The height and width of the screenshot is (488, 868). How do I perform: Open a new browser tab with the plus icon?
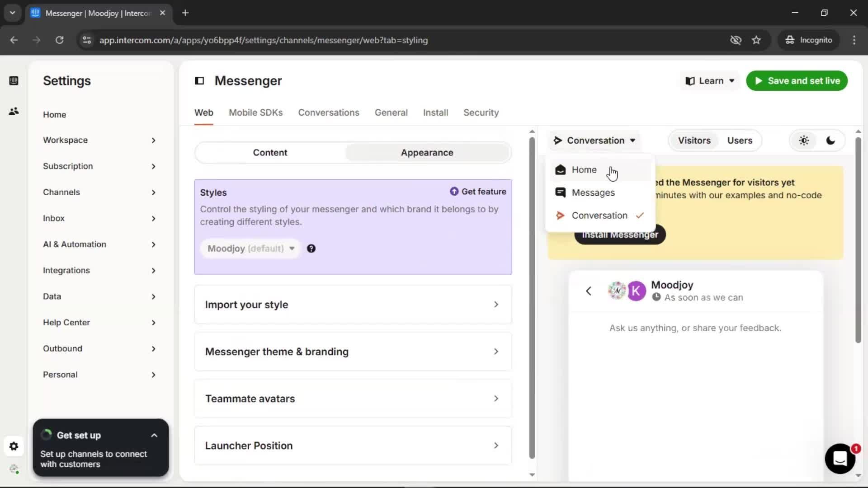tap(185, 13)
